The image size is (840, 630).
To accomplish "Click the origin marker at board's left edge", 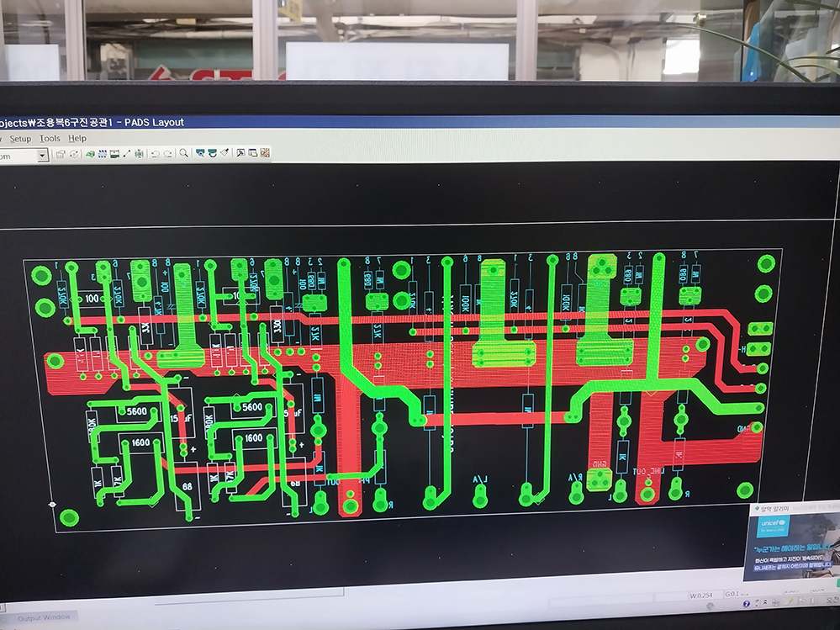I will (52, 504).
